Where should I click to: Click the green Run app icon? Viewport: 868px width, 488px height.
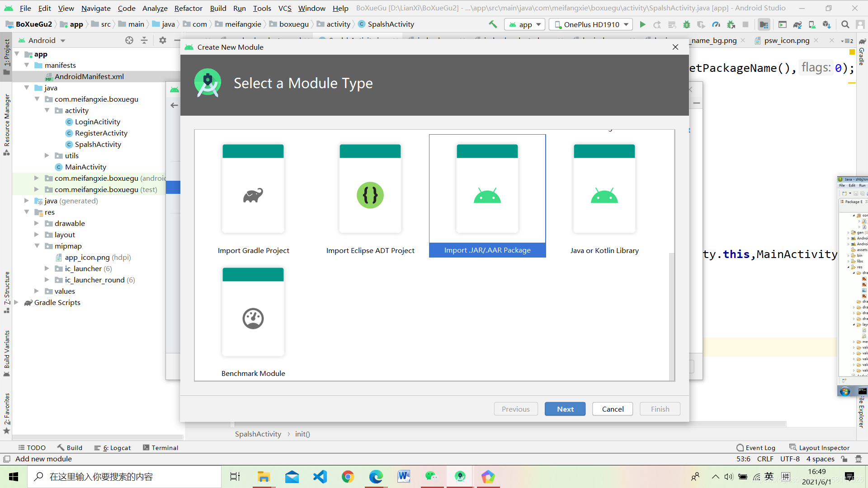[642, 24]
